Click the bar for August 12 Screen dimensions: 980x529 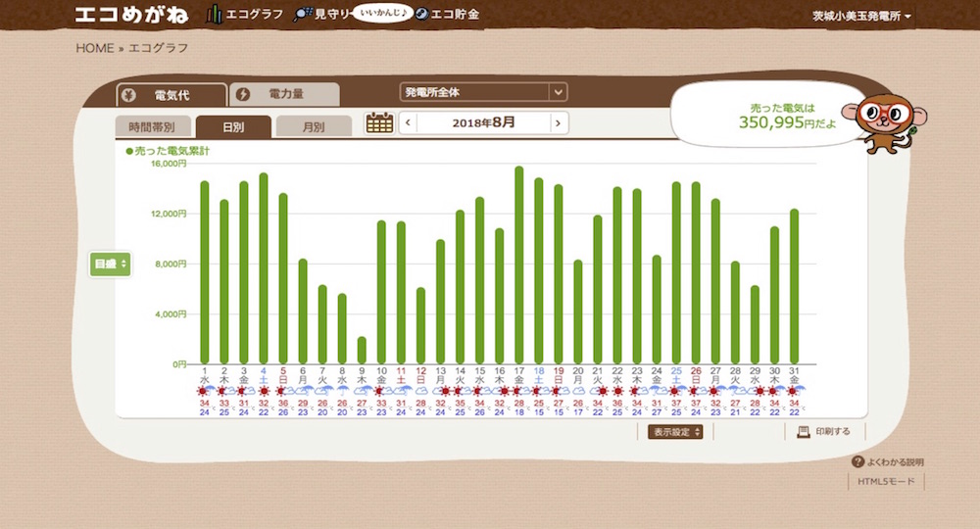tap(420, 326)
